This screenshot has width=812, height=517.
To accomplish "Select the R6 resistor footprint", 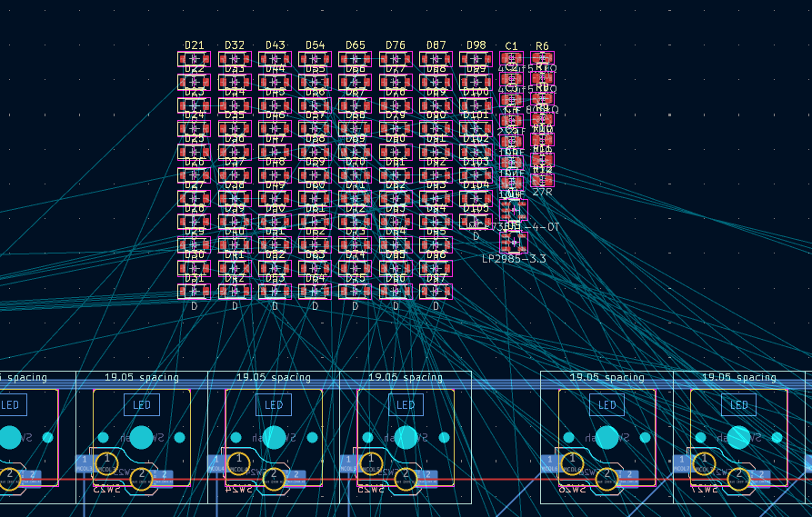I will (542, 59).
